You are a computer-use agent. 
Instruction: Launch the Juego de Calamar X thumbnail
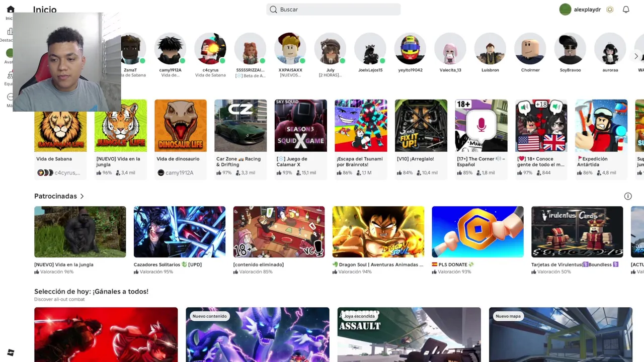click(x=301, y=126)
